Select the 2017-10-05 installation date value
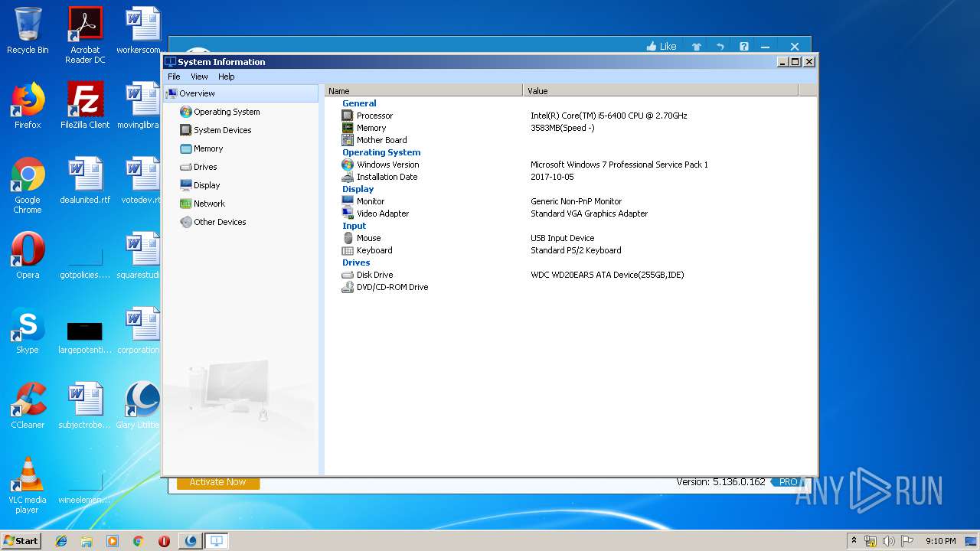980x551 pixels. point(552,177)
